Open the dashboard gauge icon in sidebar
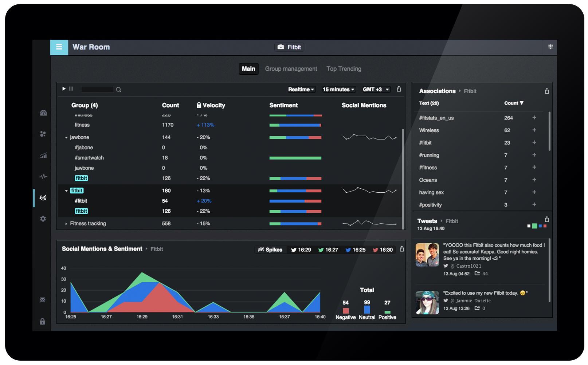This screenshot has width=588, height=365. [43, 113]
